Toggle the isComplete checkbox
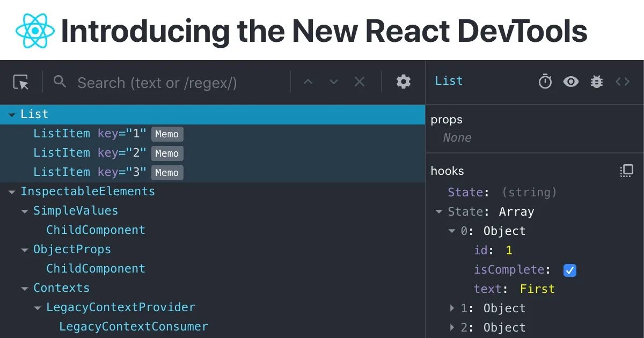This screenshot has width=644, height=338. pos(570,270)
